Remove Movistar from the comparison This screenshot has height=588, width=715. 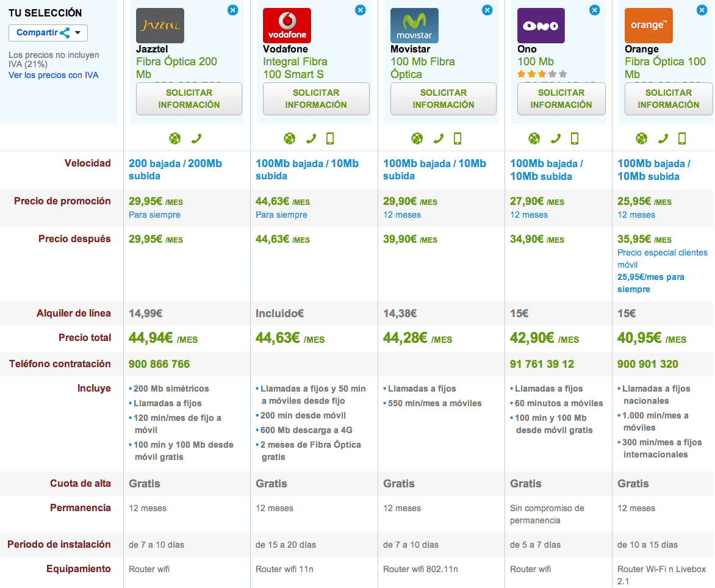(487, 10)
